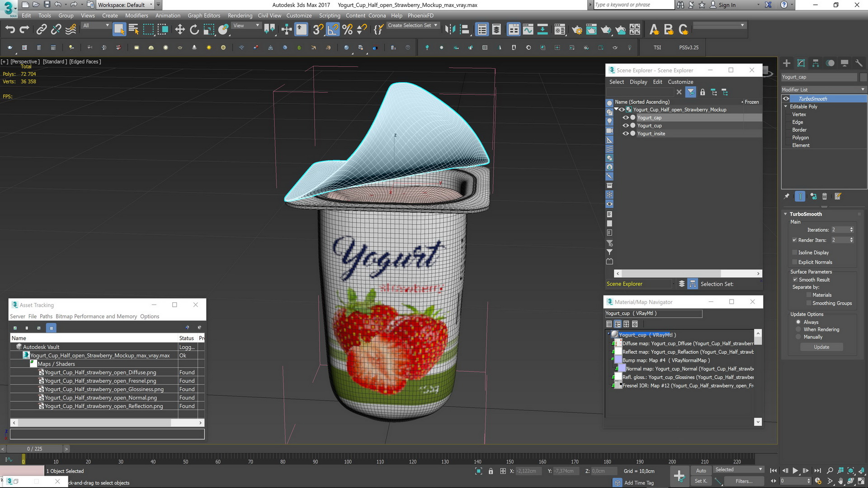Open the View reference coordinate dropdown

point(246,26)
